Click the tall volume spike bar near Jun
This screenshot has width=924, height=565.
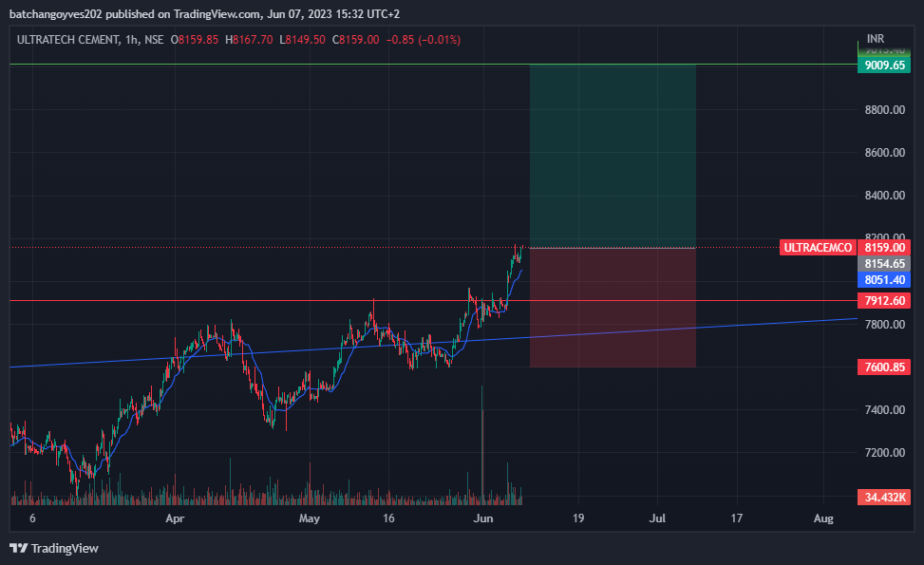482,445
